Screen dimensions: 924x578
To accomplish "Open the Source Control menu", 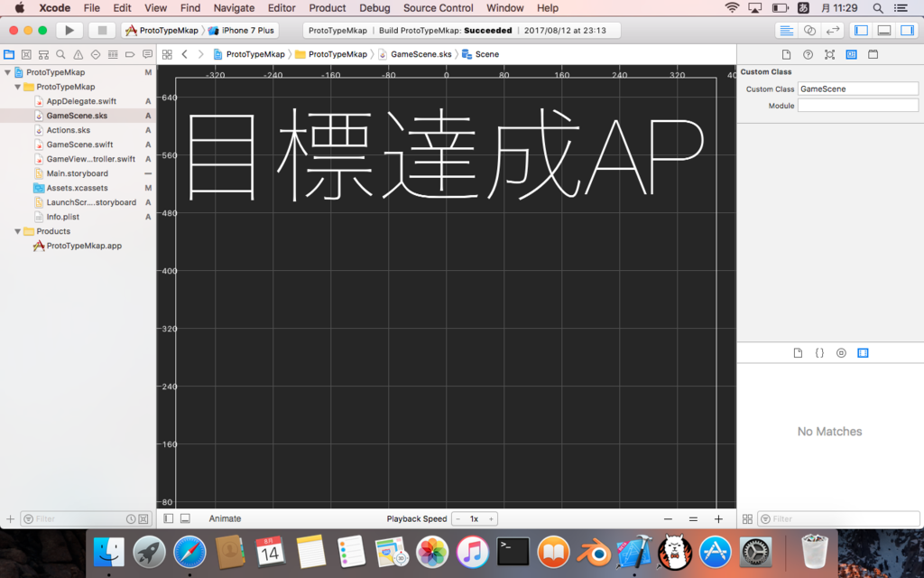I will (438, 7).
